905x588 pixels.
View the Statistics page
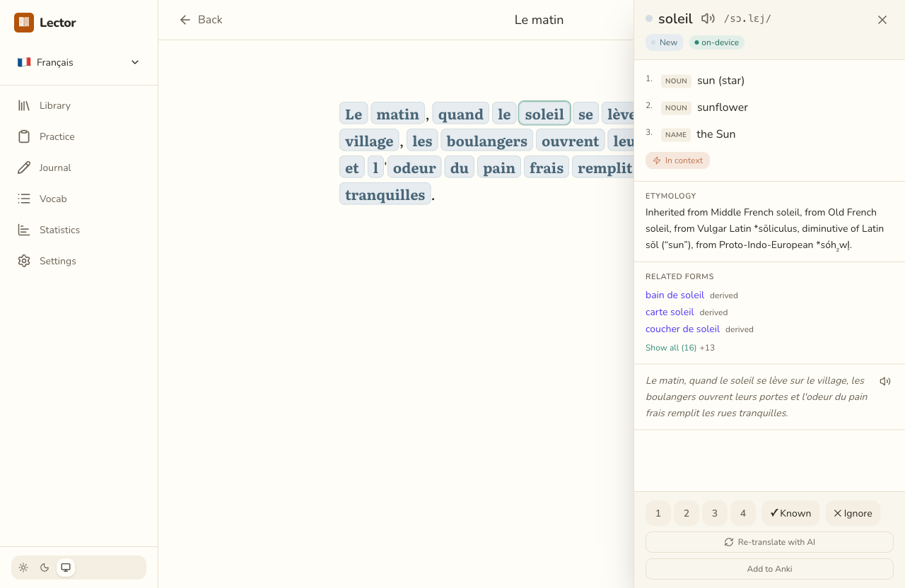click(78, 230)
